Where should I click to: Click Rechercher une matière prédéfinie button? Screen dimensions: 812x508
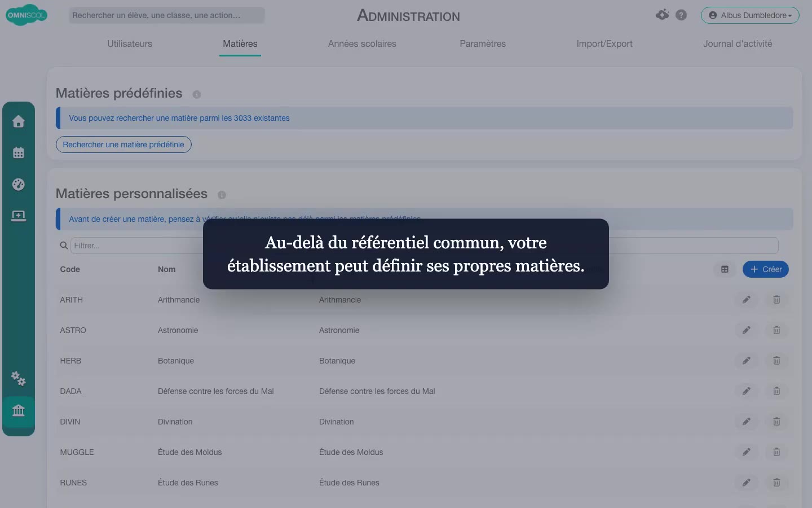tap(123, 144)
